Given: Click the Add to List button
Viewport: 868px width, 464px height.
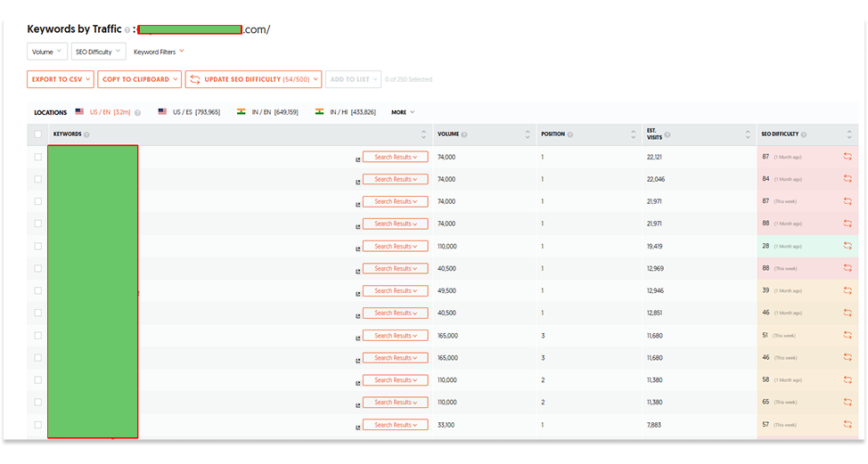Looking at the screenshot, I should pos(353,79).
